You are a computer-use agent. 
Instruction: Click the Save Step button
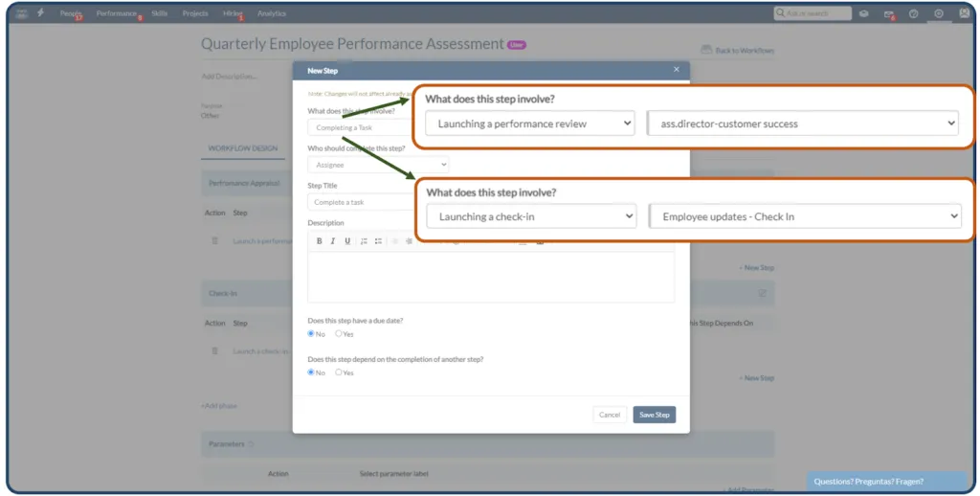point(655,415)
